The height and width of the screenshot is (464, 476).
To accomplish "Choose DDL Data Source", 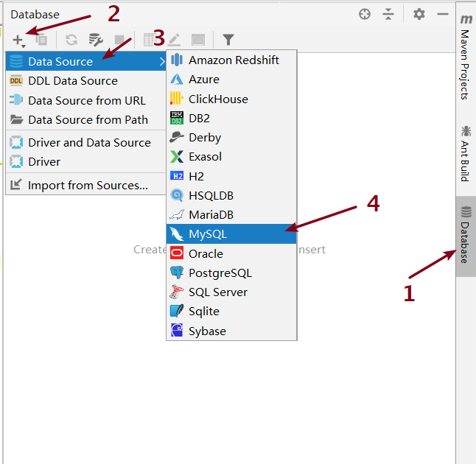I will (x=86, y=81).
